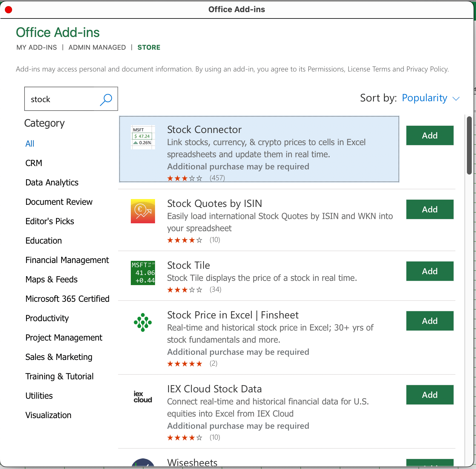476x469 pixels.
Task: Filter by Visualization category
Action: [48, 415]
